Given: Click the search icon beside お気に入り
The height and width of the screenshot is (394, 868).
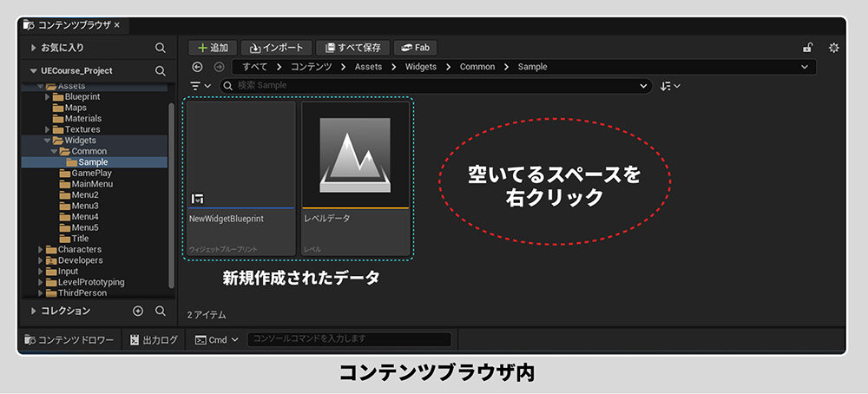Looking at the screenshot, I should tap(160, 48).
